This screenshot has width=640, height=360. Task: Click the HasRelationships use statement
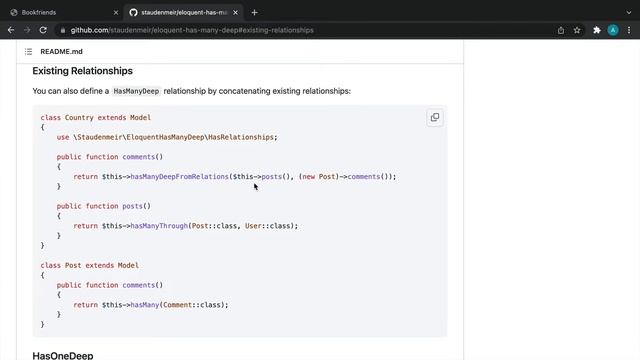(x=167, y=137)
